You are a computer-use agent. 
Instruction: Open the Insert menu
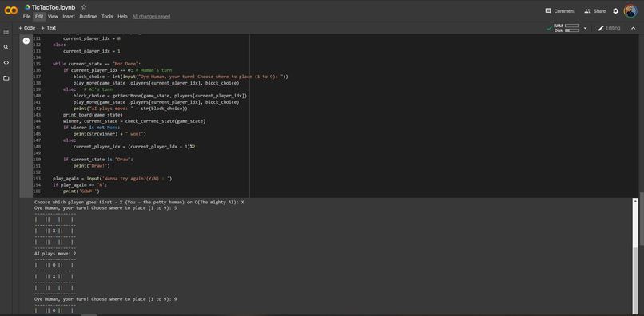(x=69, y=17)
